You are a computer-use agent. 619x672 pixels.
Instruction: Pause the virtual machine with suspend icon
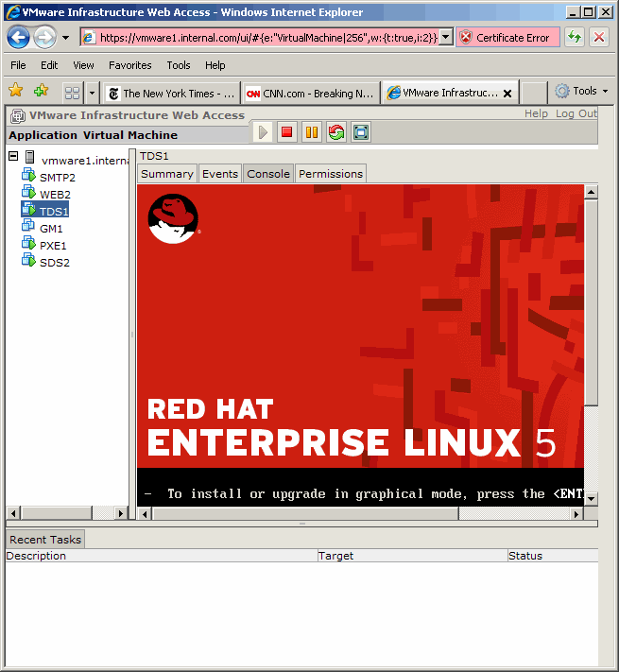312,132
